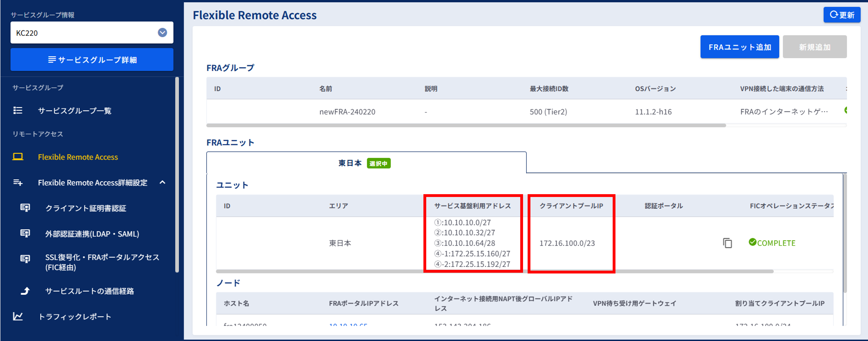
Task: Click the クライアント証明書認証 icon
Action: (x=25, y=208)
